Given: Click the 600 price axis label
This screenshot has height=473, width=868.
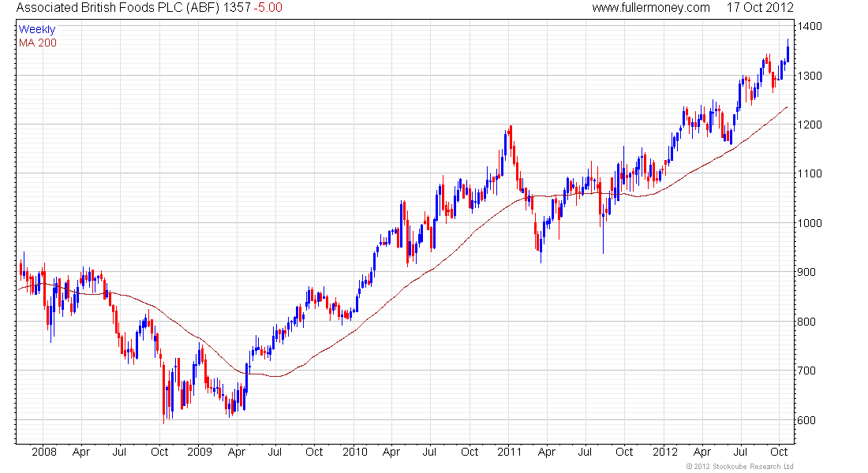Looking at the screenshot, I should tap(806, 420).
